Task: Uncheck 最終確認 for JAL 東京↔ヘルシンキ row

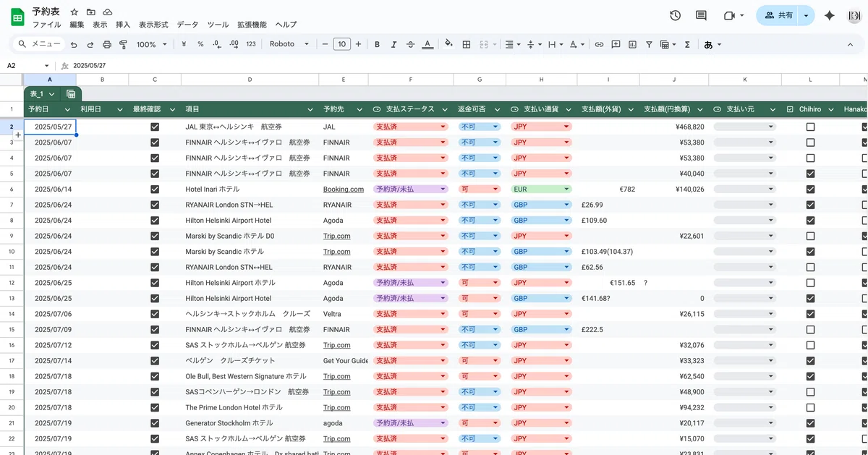Action: click(155, 127)
